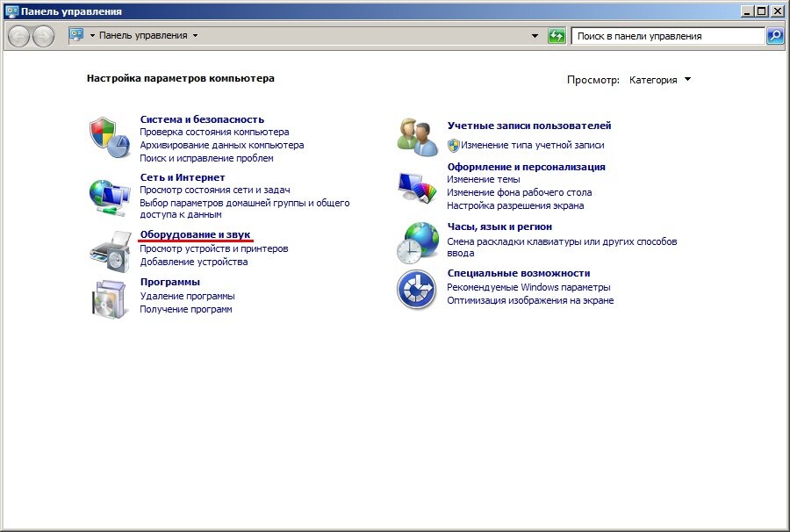Click Изменение фона рабочего стола link

click(520, 192)
